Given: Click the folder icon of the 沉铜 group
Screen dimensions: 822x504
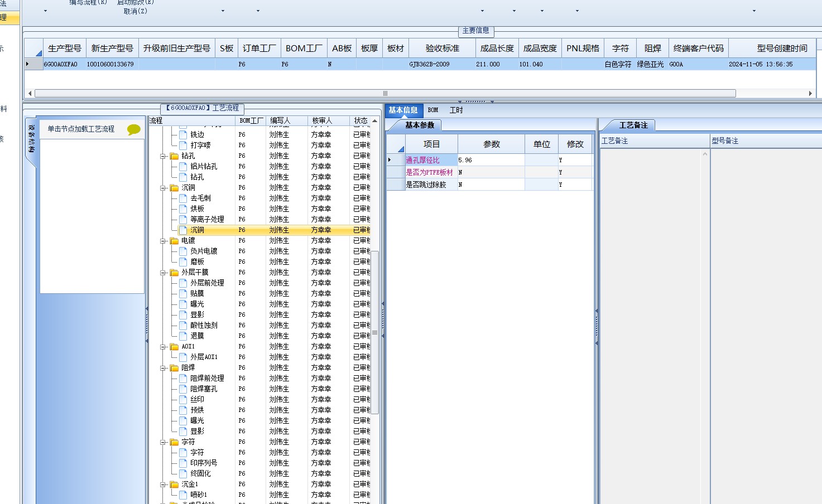Looking at the screenshot, I should click(x=174, y=188).
